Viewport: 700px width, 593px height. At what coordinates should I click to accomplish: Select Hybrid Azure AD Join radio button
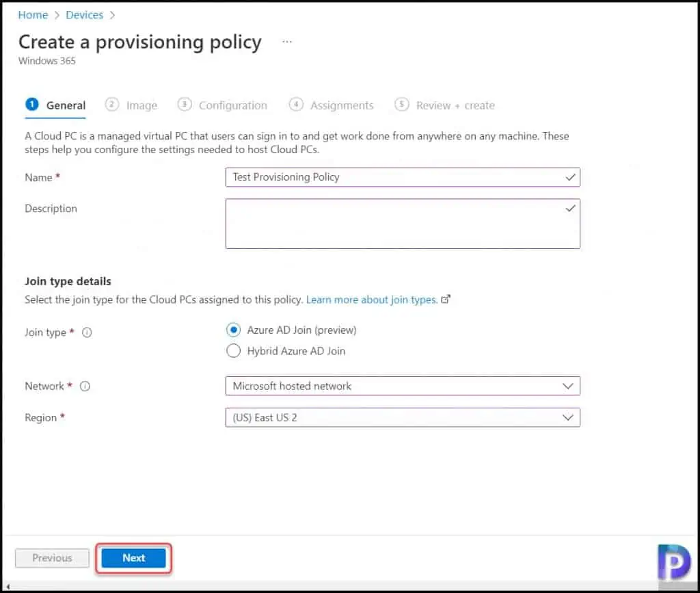(x=234, y=351)
